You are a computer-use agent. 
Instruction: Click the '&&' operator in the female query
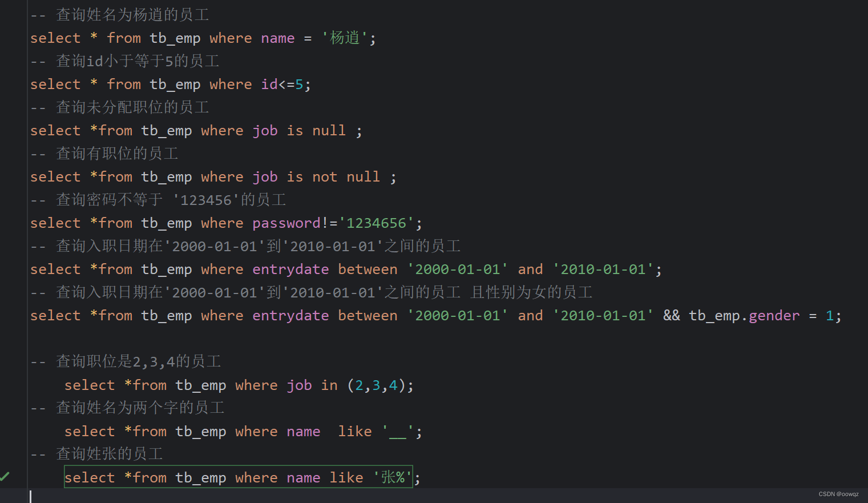(672, 315)
